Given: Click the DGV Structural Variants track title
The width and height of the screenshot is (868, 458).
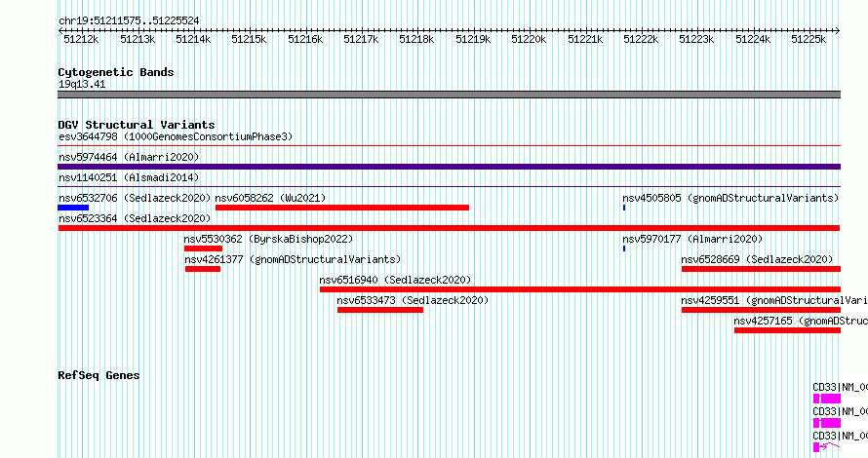Looking at the screenshot, I should pos(137,125).
